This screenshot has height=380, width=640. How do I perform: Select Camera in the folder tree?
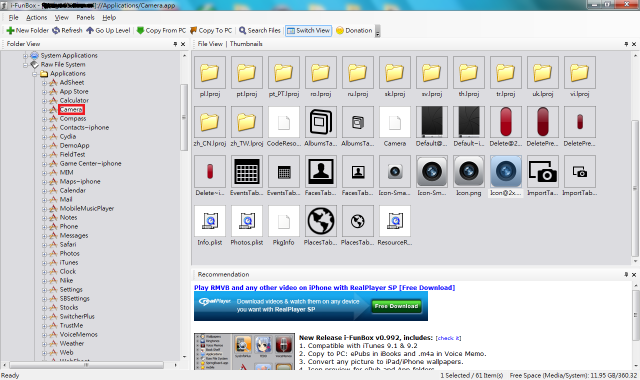point(71,109)
